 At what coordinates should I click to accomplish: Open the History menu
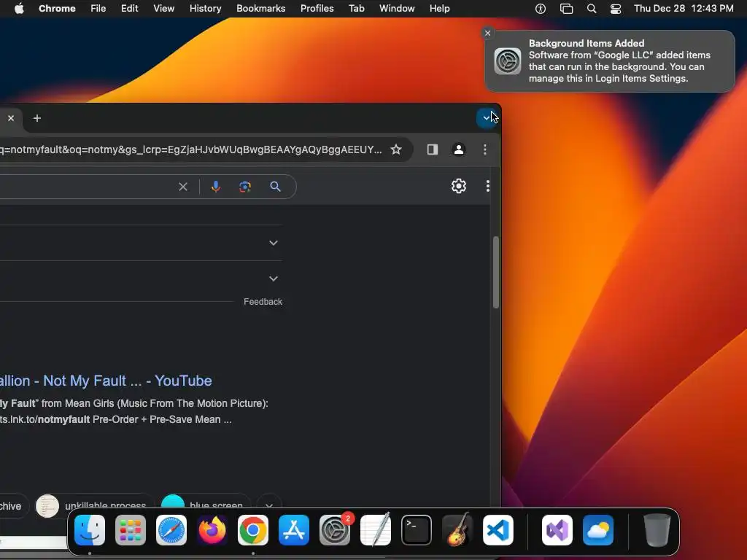tap(205, 9)
